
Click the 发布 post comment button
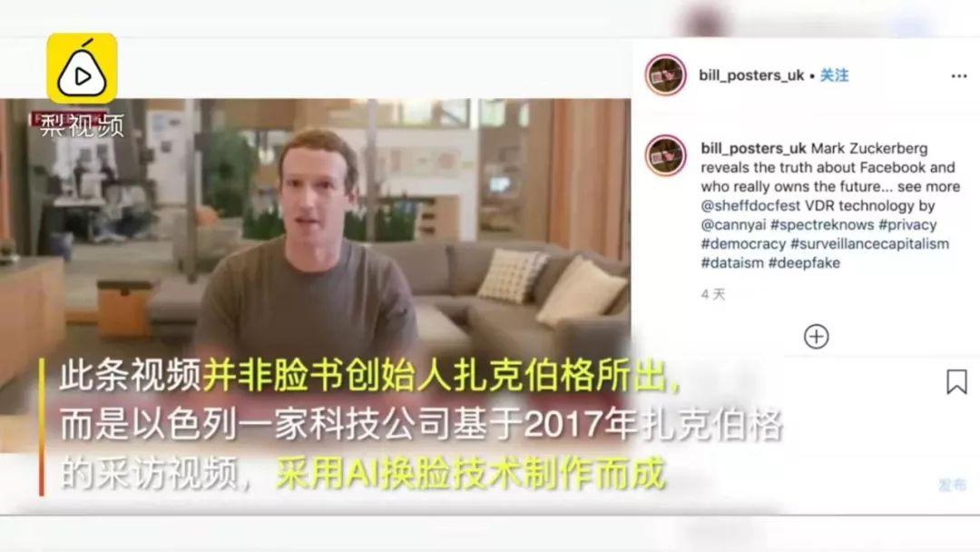pyautogui.click(x=952, y=485)
